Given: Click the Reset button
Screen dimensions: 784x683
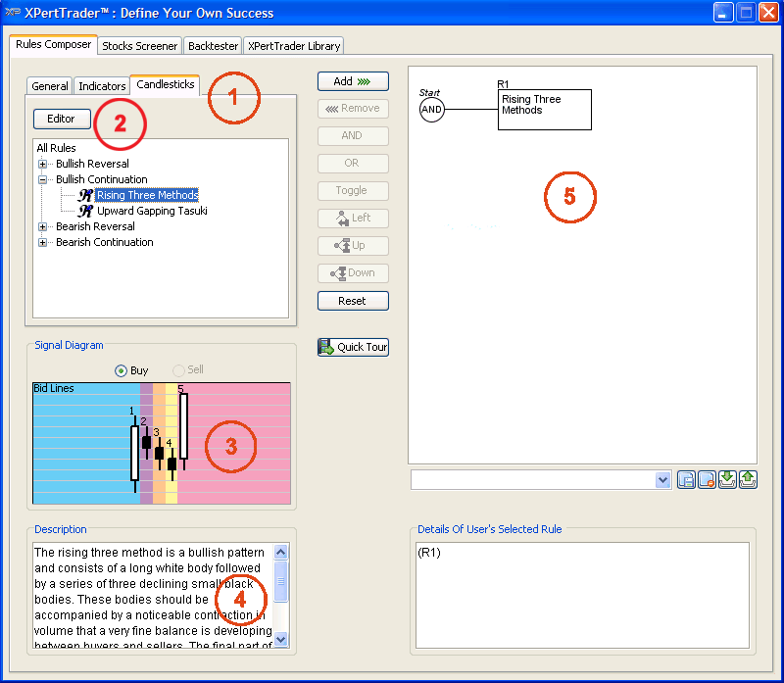Looking at the screenshot, I should click(353, 301).
